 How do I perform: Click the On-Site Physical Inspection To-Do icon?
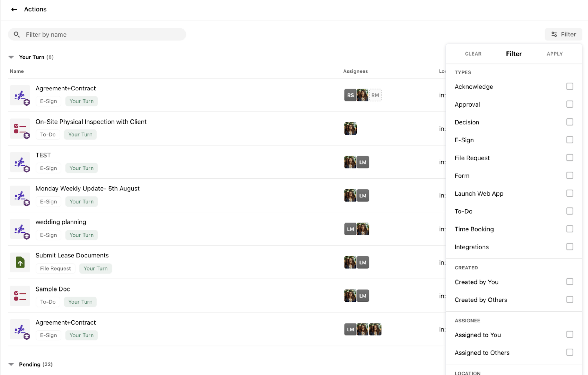pyautogui.click(x=20, y=129)
